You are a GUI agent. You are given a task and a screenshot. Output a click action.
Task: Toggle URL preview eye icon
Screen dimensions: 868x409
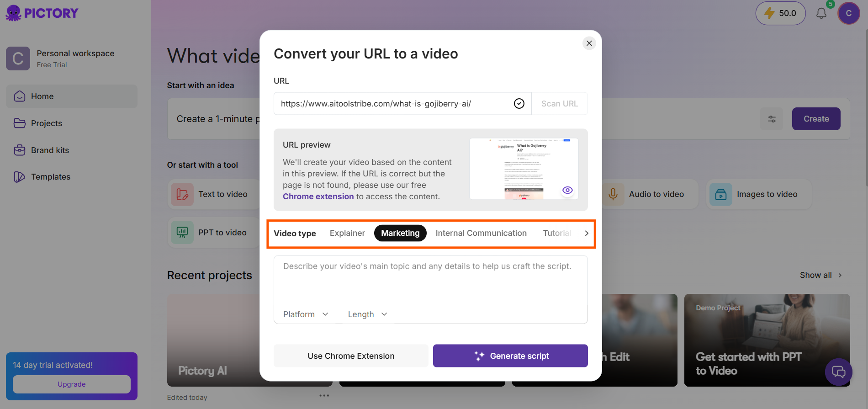pyautogui.click(x=567, y=190)
